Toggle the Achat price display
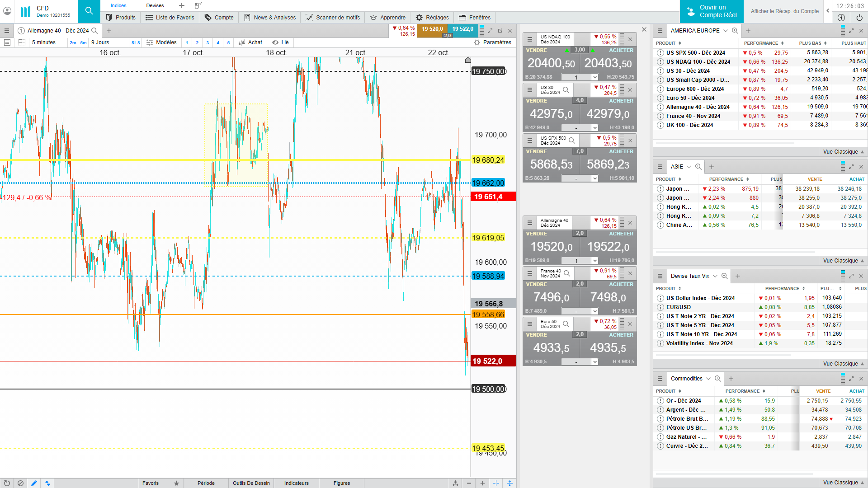Screen dimensions: 868x488 [x=250, y=42]
